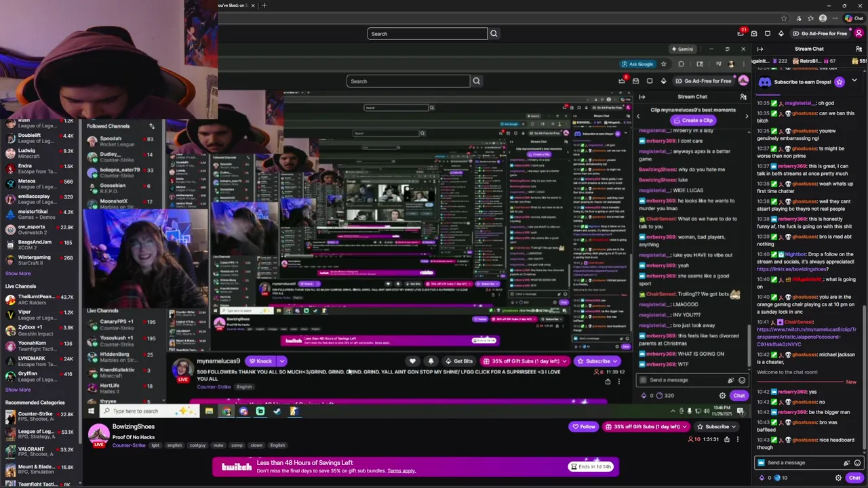Viewport: 868px width, 488px height.
Task: Click Get Bits button
Action: (x=459, y=361)
